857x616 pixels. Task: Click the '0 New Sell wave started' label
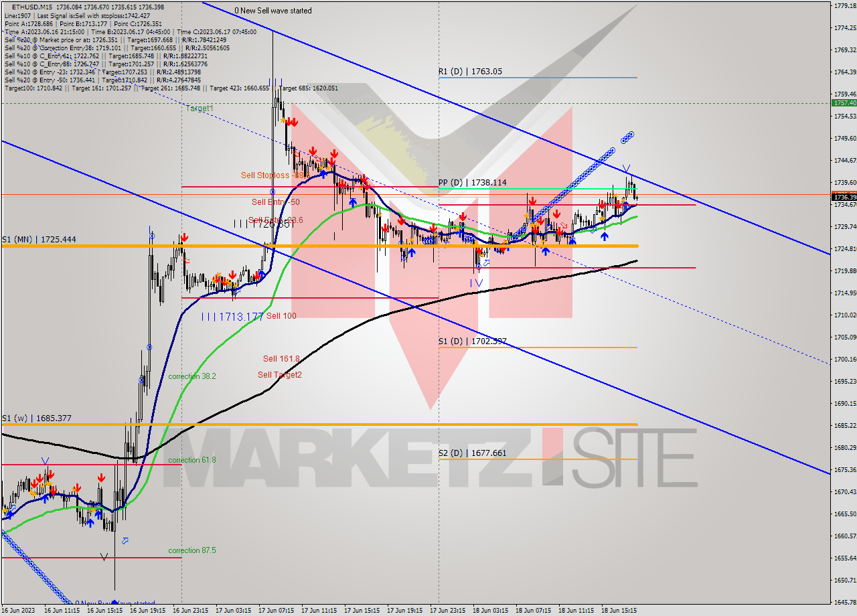272,11
